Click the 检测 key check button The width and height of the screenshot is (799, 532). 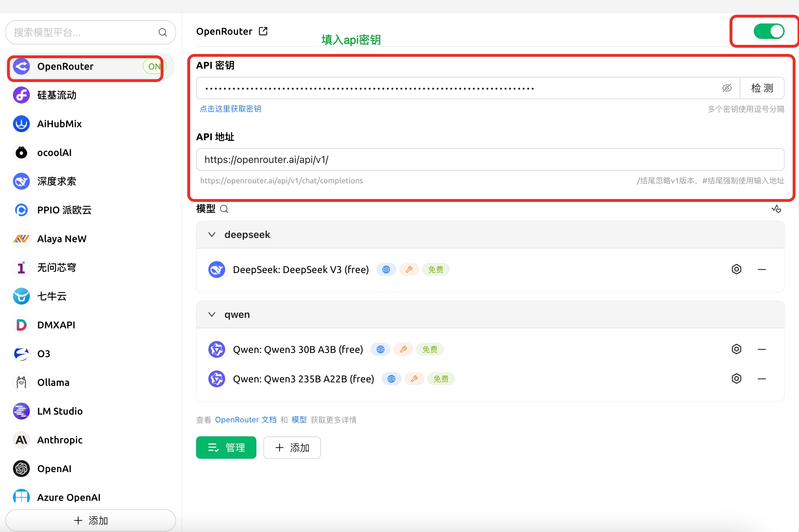click(x=762, y=88)
